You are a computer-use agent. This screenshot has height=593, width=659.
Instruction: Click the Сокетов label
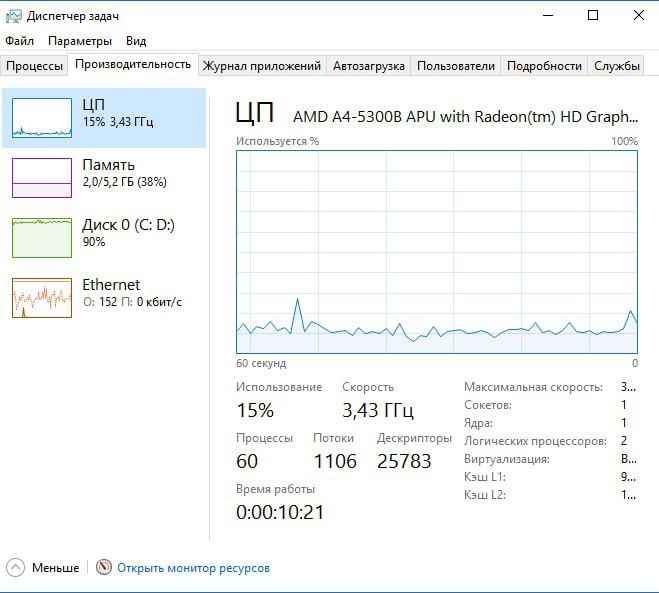click(x=488, y=405)
